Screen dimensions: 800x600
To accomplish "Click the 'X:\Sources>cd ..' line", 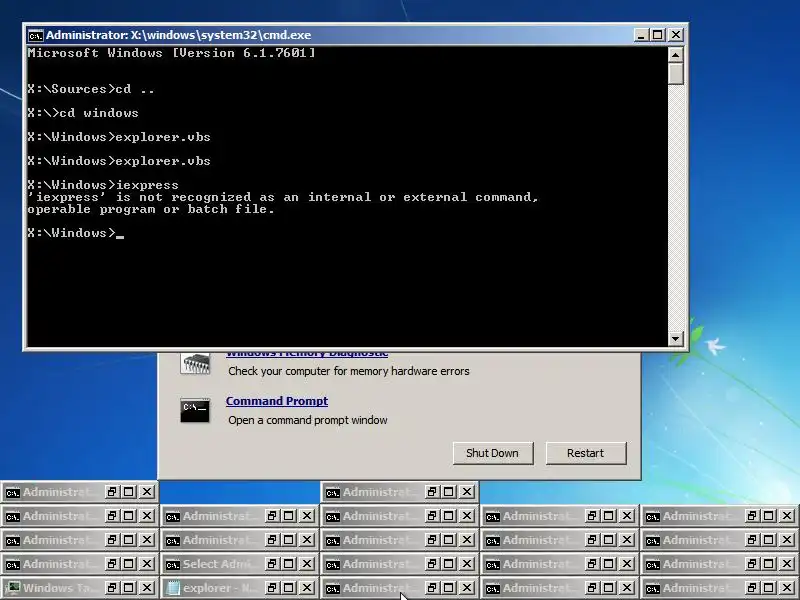I will click(x=91, y=89).
